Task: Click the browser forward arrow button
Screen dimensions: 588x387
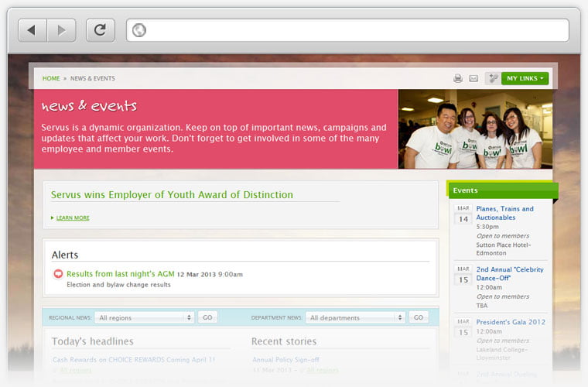Action: click(x=61, y=30)
